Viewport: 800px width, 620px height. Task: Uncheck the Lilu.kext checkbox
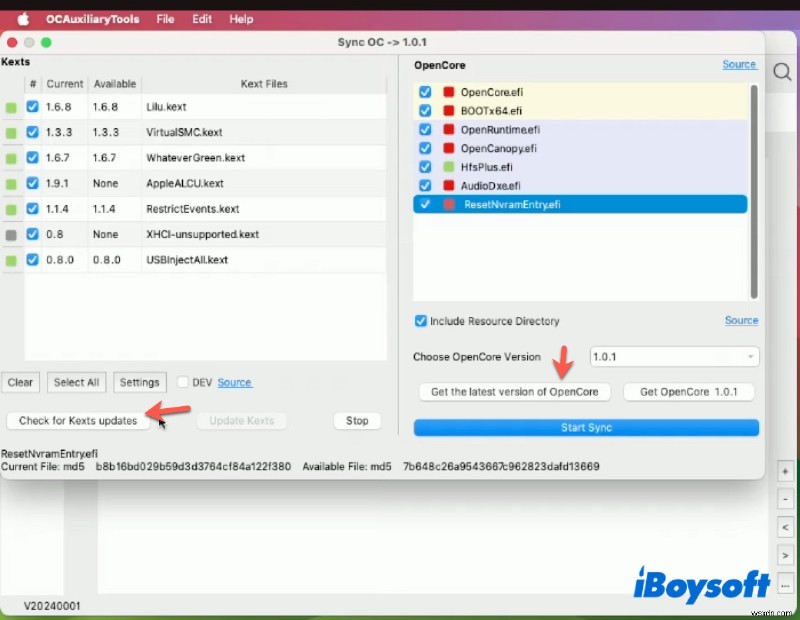32,107
